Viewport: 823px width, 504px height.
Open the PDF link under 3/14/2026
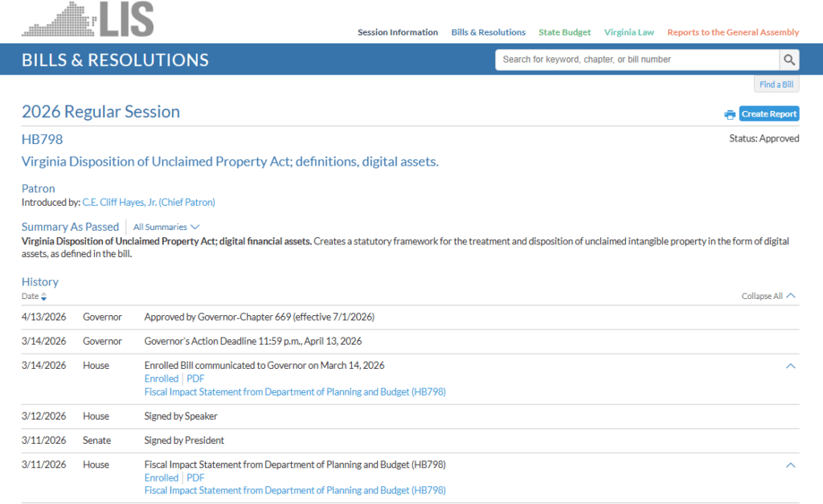point(195,379)
